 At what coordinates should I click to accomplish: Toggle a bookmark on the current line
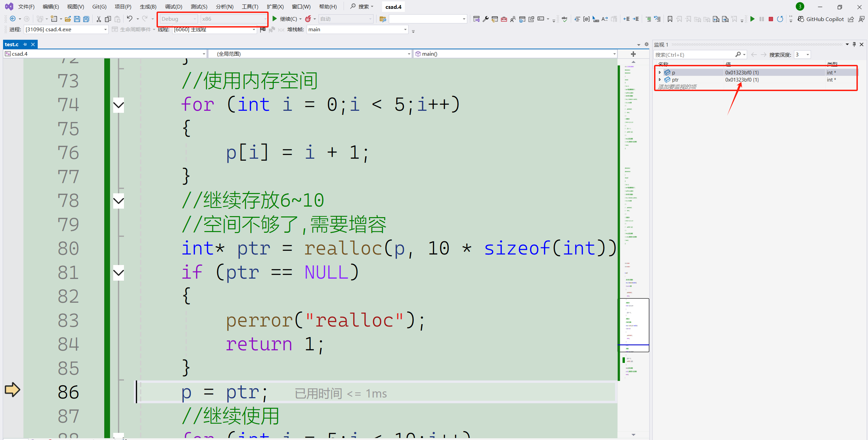coord(670,19)
